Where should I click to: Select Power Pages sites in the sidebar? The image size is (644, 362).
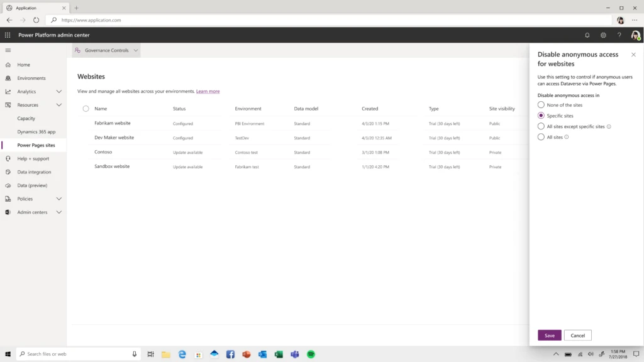[x=37, y=145]
